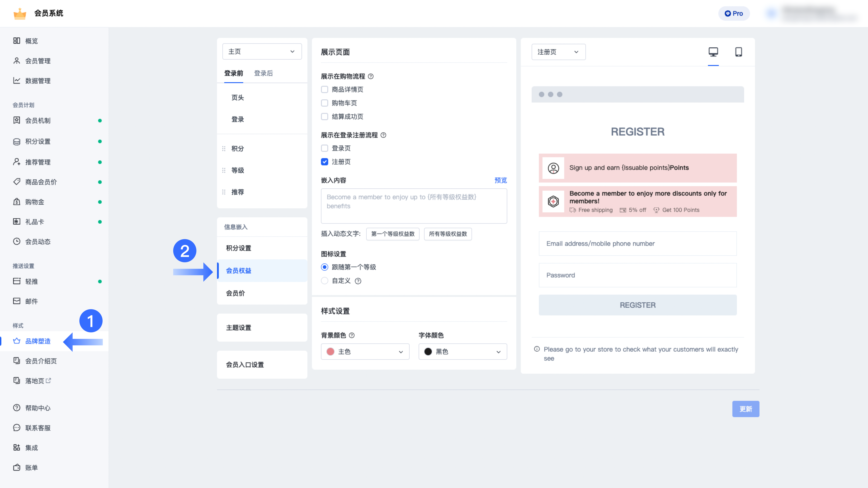Open the 会员入口设置 panel

tap(262, 365)
